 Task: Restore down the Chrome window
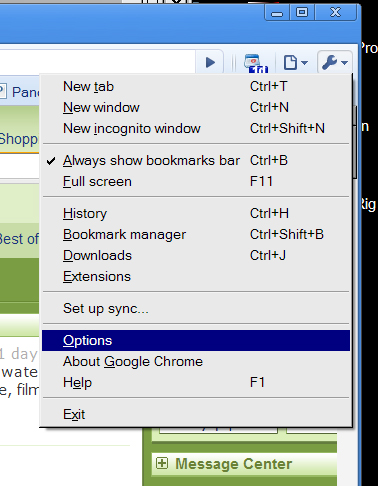(x=302, y=13)
